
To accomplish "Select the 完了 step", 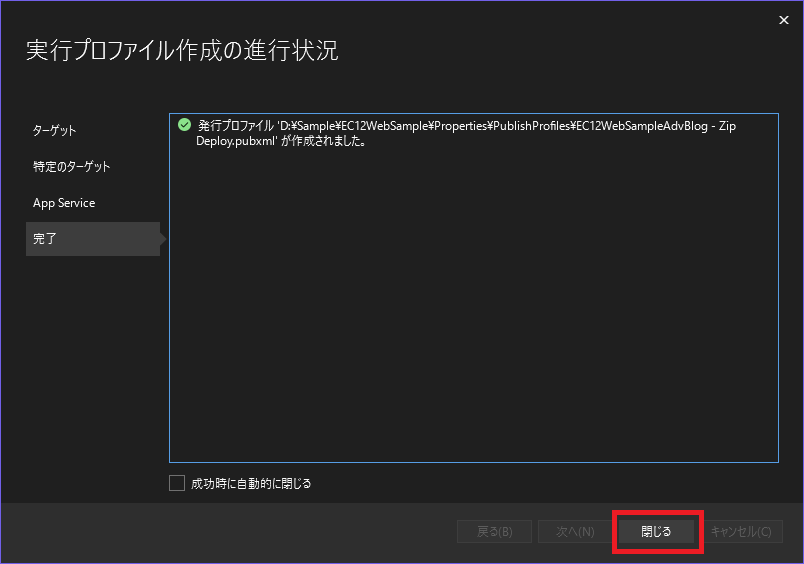I will (x=93, y=239).
